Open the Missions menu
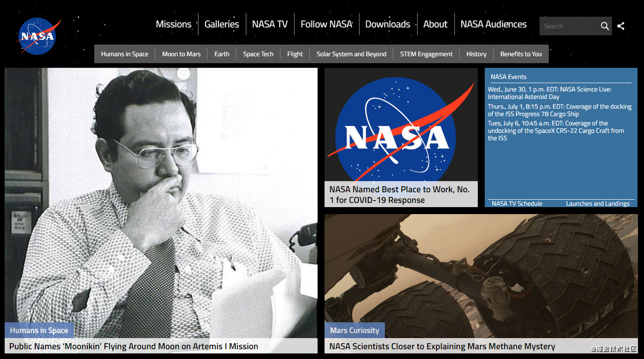This screenshot has height=359, width=644. [x=174, y=24]
